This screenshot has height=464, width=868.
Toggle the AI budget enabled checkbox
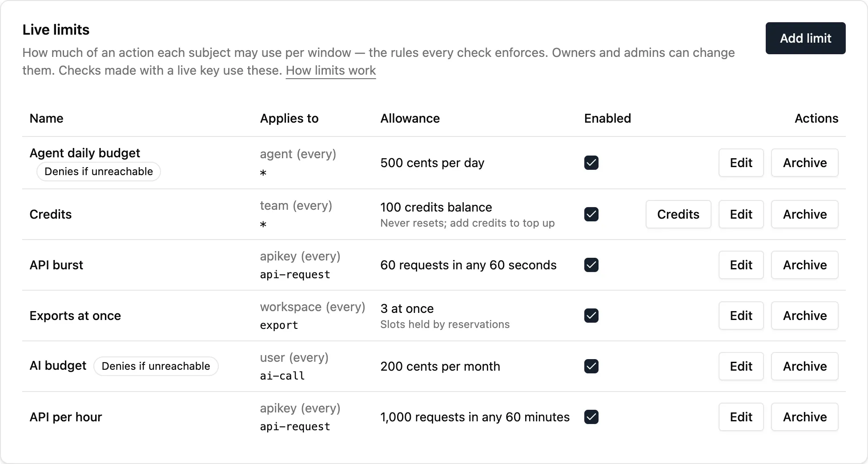tap(591, 366)
